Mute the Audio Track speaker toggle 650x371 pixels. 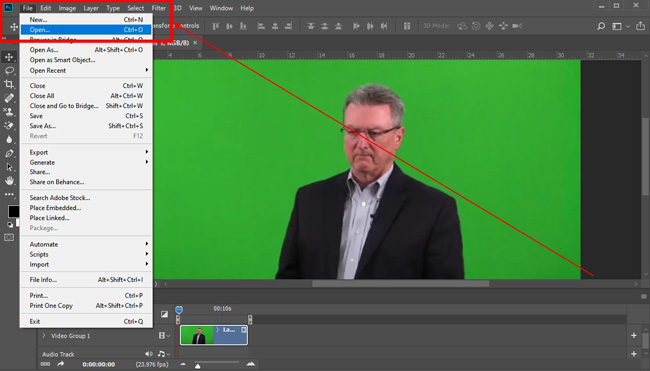(x=148, y=354)
